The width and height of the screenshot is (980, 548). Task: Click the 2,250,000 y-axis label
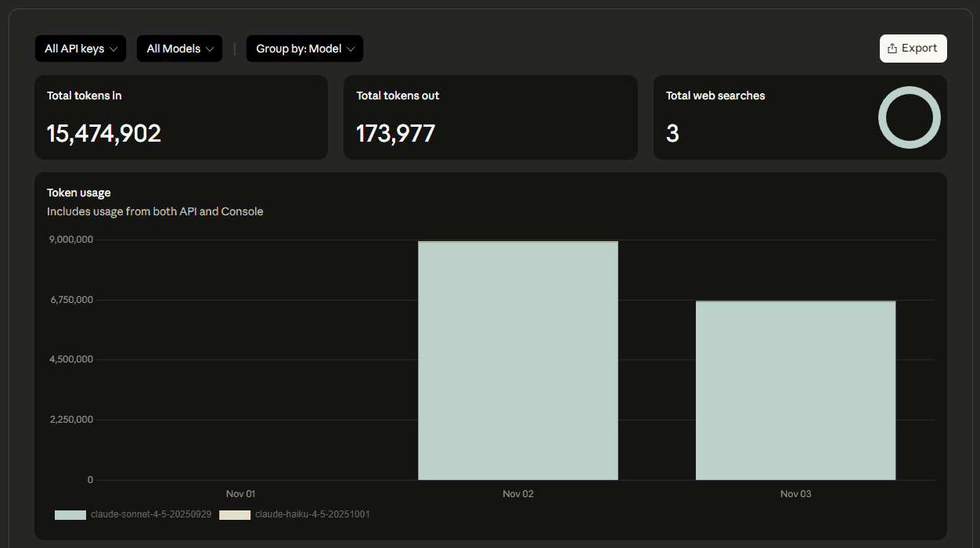click(71, 420)
